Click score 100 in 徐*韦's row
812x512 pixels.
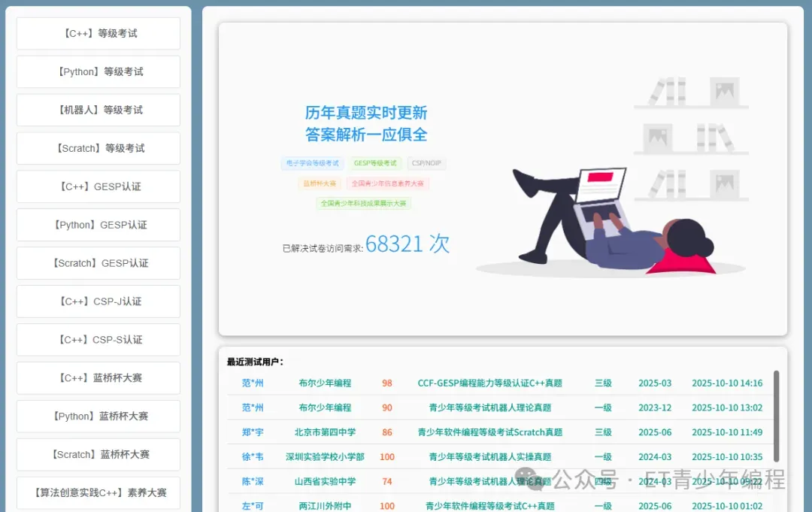387,456
